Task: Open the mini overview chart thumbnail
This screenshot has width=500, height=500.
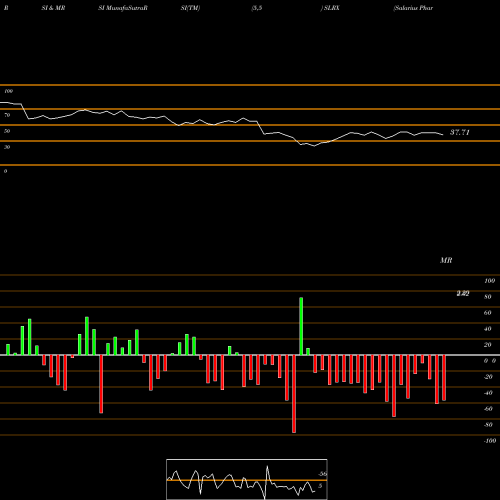Action: coord(247,479)
